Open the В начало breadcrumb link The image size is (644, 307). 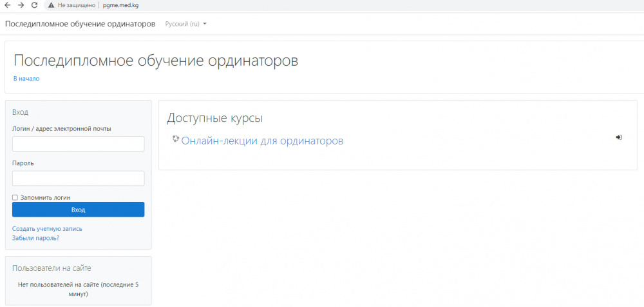26,79
